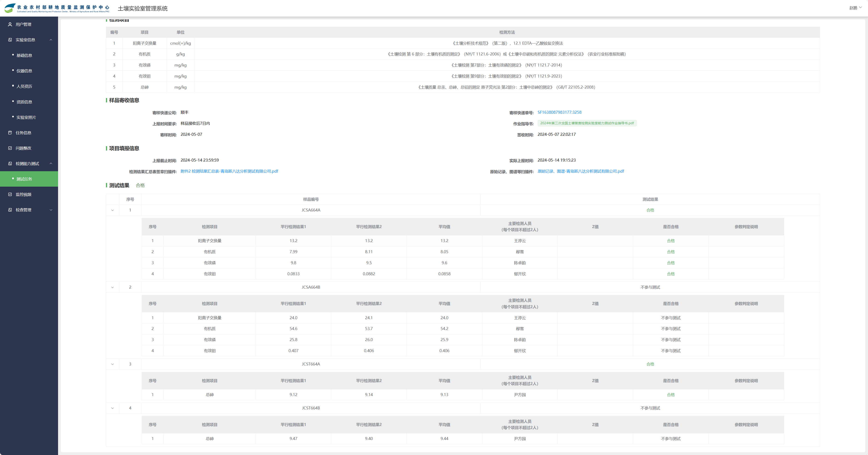Image resolution: width=868 pixels, height=455 pixels.
Task: Click the 合格 status next to 测试结果
Action: click(x=140, y=185)
